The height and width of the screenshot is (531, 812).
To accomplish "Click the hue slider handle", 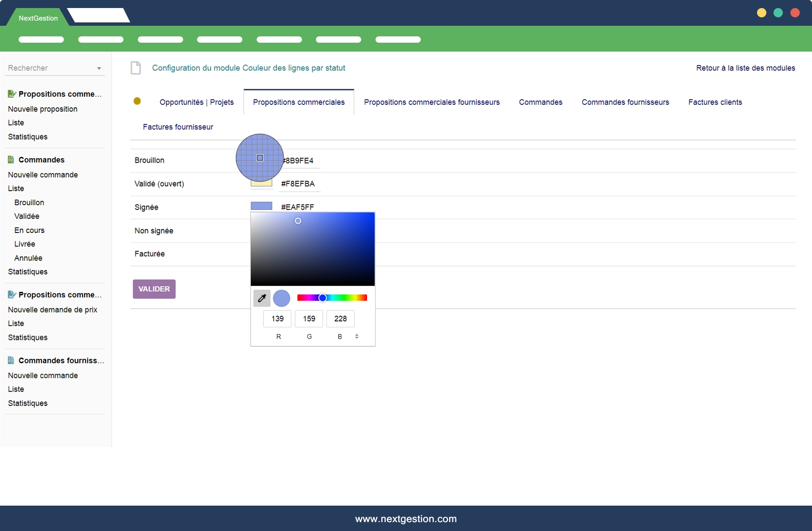I will point(322,298).
